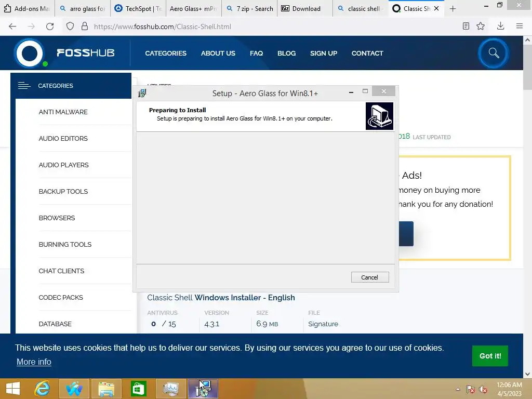Open File Explorer from the taskbar

[x=106, y=389]
